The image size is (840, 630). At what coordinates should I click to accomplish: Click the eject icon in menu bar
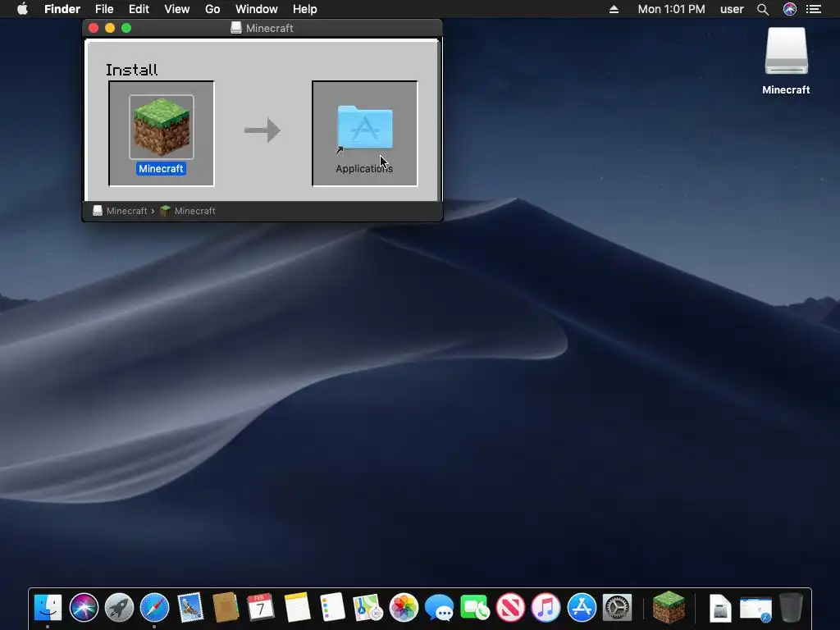point(614,9)
